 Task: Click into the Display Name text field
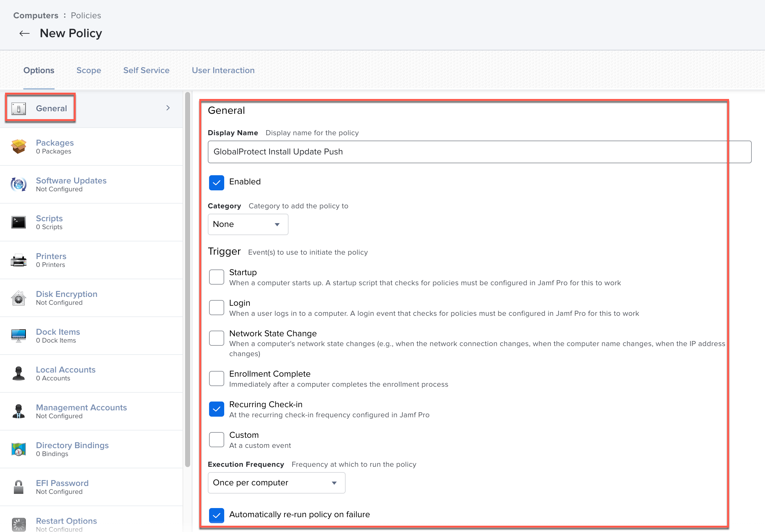click(479, 152)
